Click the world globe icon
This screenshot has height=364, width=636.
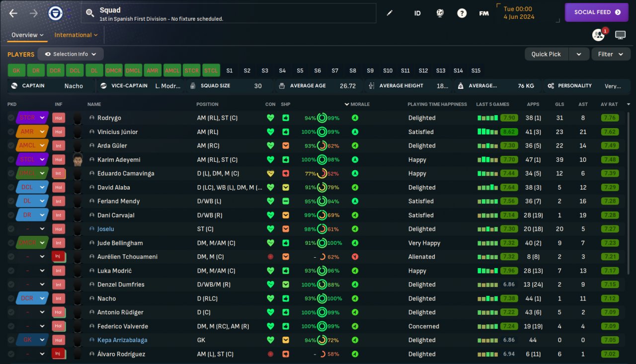[440, 13]
